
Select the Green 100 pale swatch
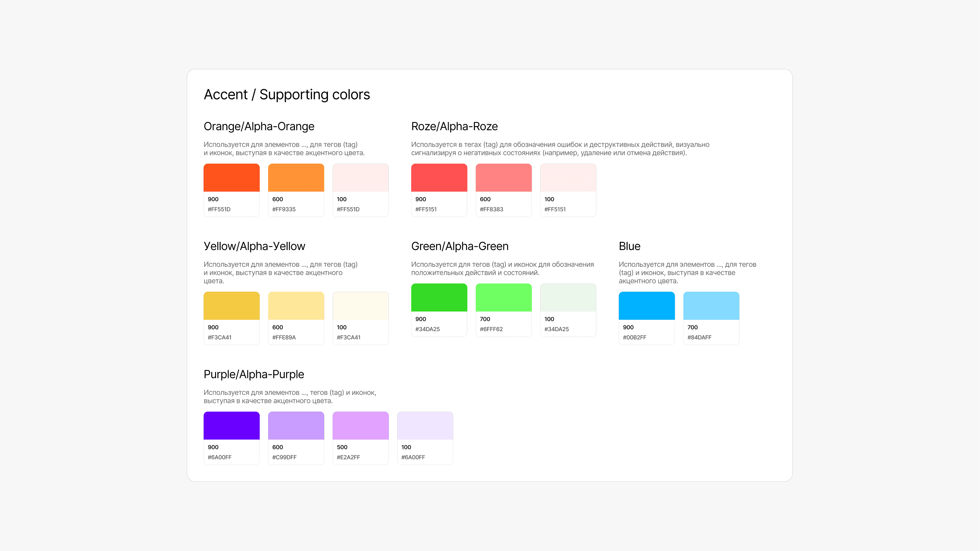568,310
